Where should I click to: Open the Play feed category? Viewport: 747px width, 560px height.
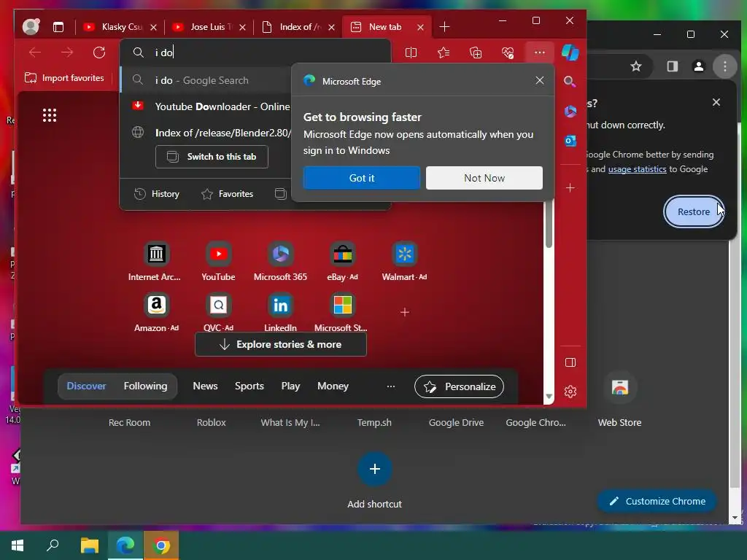tap(290, 386)
